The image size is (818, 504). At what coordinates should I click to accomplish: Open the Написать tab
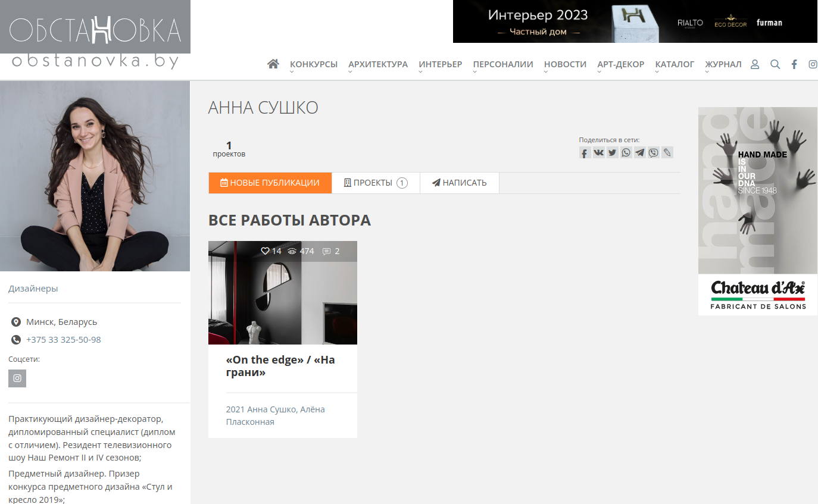click(x=459, y=183)
